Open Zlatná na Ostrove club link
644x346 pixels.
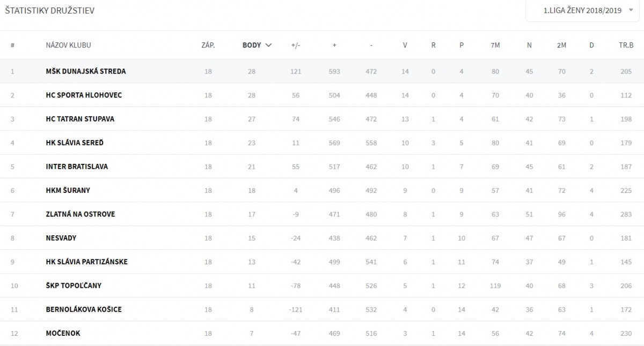coord(80,214)
